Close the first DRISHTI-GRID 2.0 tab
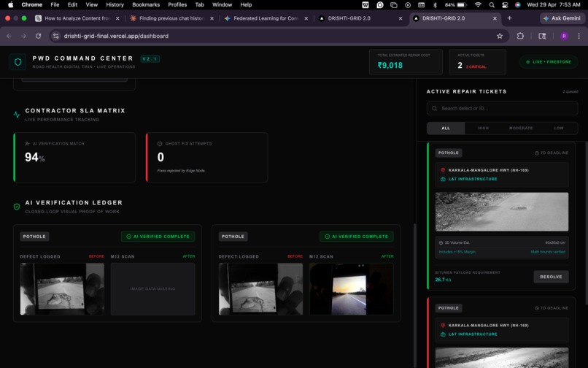Screen dimensions: 588x368 [401, 18]
